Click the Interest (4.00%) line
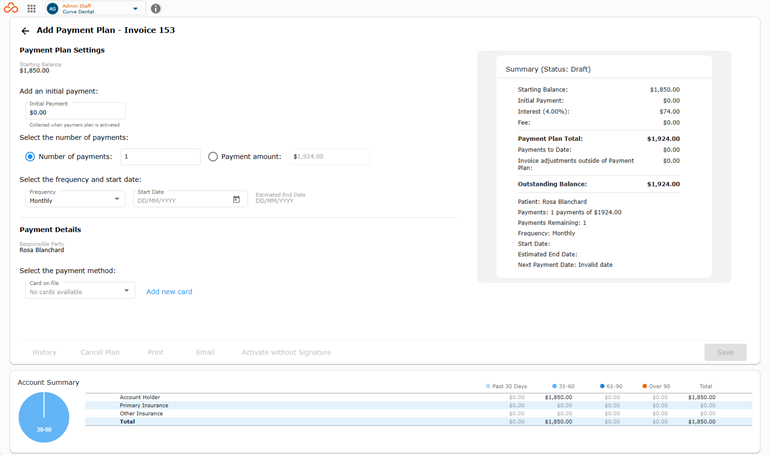 (x=599, y=112)
